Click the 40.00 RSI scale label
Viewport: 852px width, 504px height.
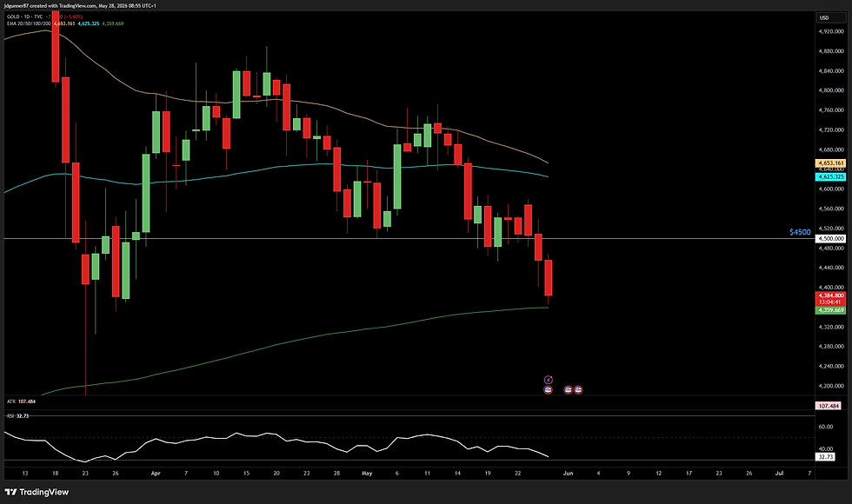(x=825, y=449)
